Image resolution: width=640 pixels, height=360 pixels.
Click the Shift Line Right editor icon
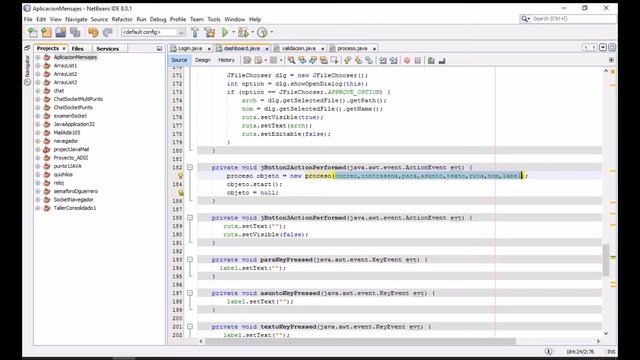tap(393, 60)
